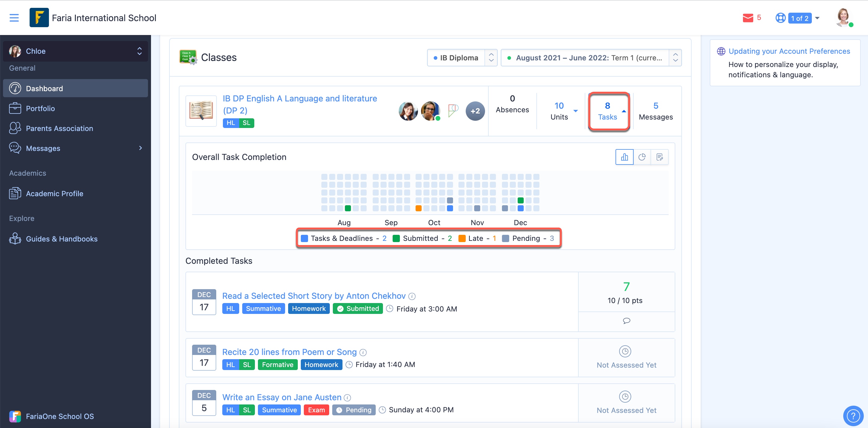Click the globe icon beside Account Preferences

pyautogui.click(x=721, y=51)
